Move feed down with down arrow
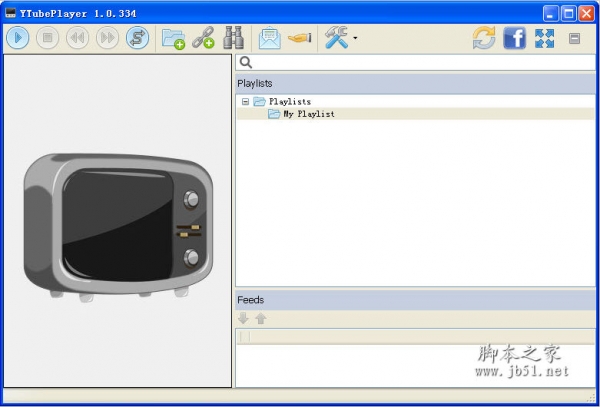This screenshot has height=407, width=600. [x=243, y=318]
